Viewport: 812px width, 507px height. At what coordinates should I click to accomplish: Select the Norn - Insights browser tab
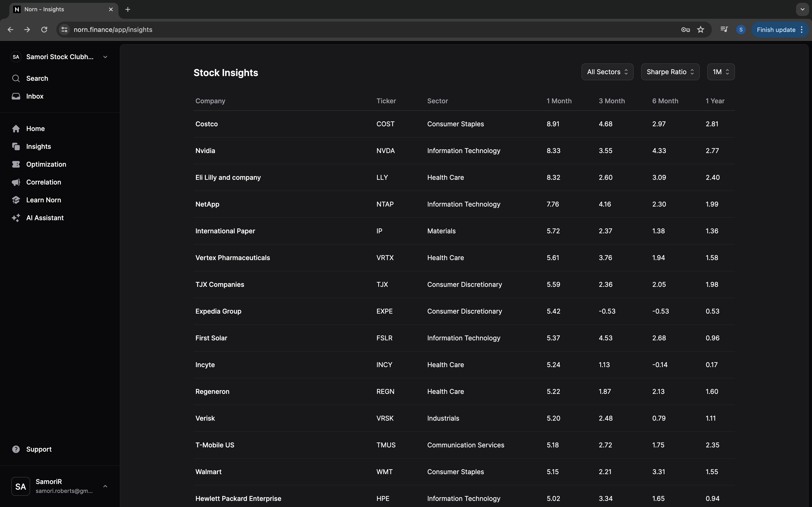[60, 9]
